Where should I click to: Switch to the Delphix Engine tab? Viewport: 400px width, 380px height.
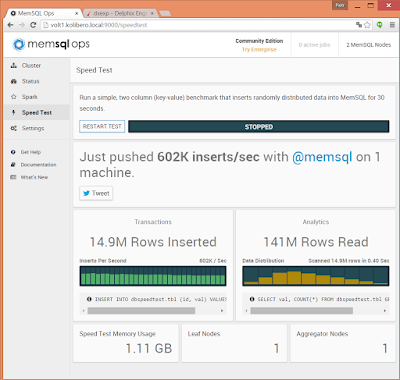(x=120, y=13)
